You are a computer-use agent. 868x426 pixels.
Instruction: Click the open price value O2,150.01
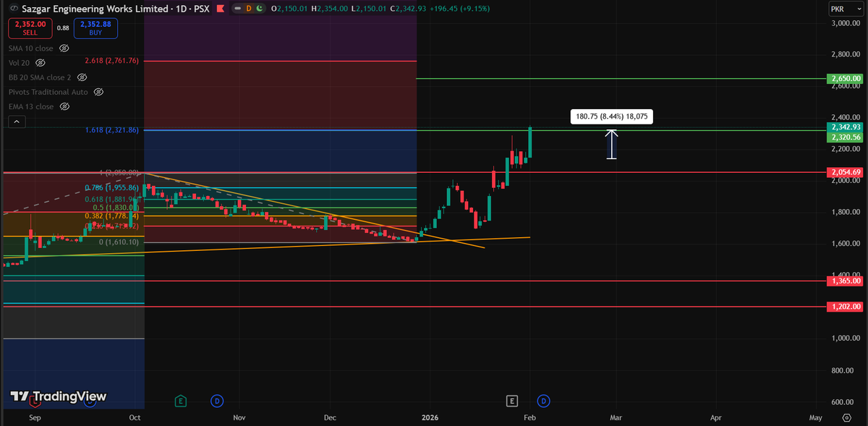pyautogui.click(x=289, y=9)
